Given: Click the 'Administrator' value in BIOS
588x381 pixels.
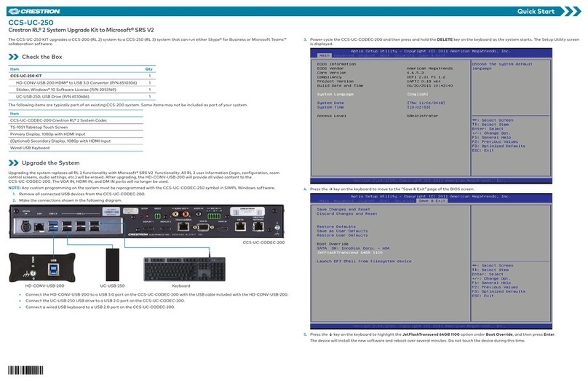Looking at the screenshot, I should (x=422, y=116).
